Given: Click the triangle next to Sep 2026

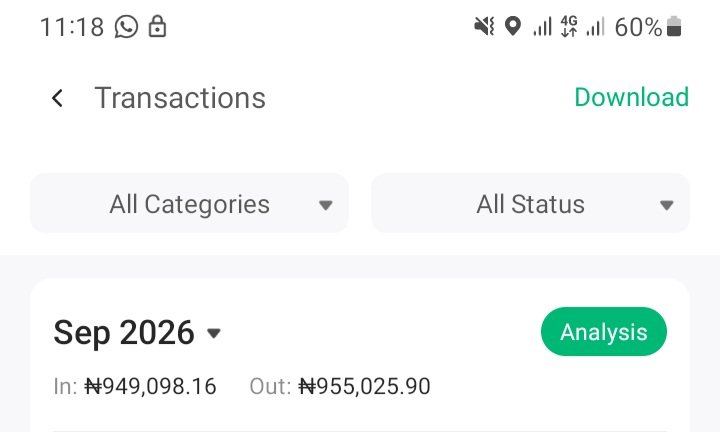Looking at the screenshot, I should 214,333.
